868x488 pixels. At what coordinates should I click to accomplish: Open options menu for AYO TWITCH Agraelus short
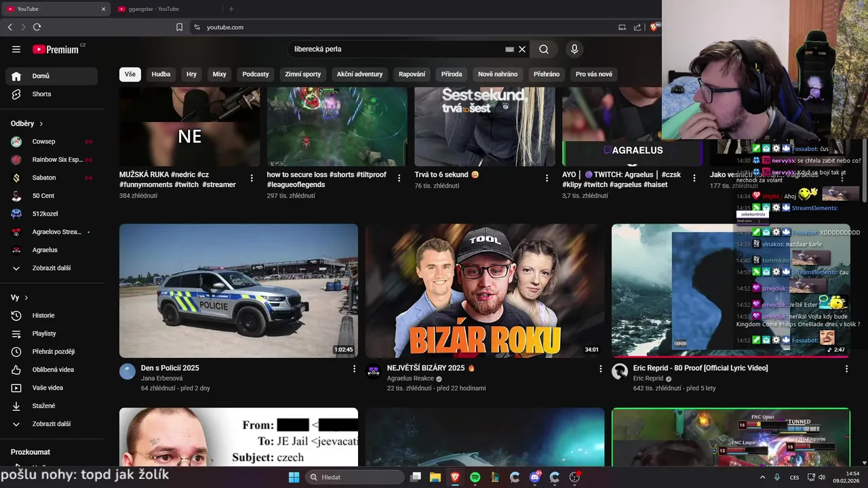pos(694,178)
